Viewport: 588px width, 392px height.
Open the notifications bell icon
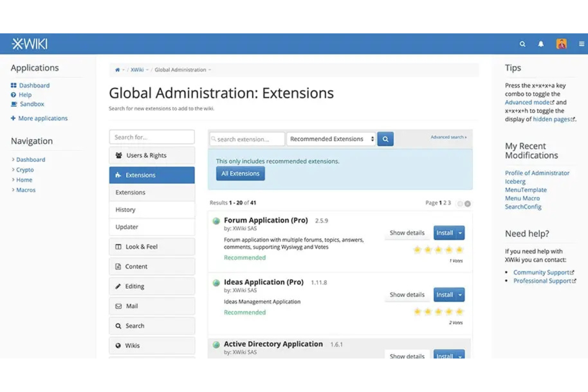pos(541,44)
